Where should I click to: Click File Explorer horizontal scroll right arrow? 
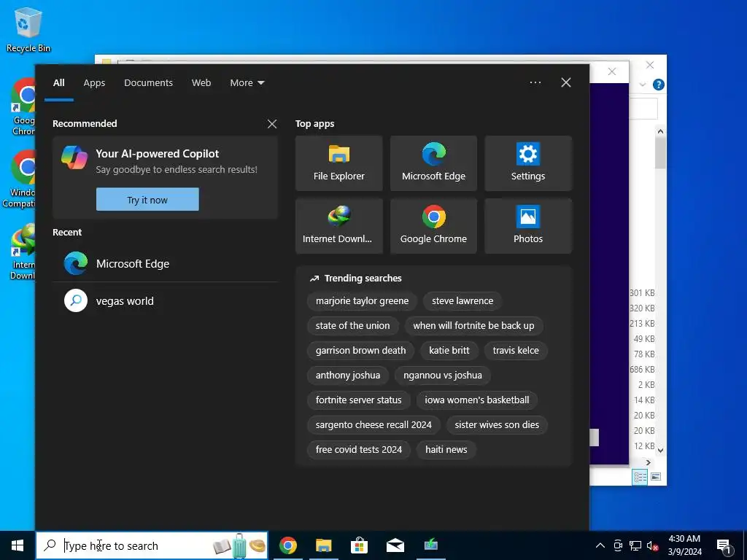648,462
